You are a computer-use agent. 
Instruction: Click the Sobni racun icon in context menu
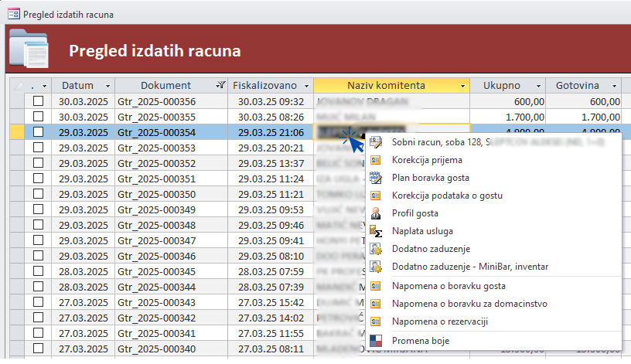click(377, 142)
